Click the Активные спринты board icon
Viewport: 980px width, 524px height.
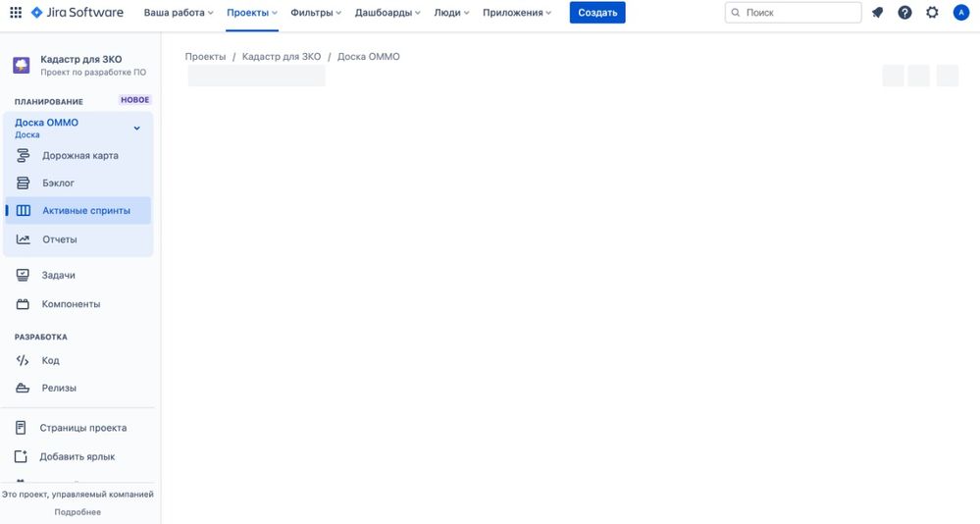pos(24,211)
